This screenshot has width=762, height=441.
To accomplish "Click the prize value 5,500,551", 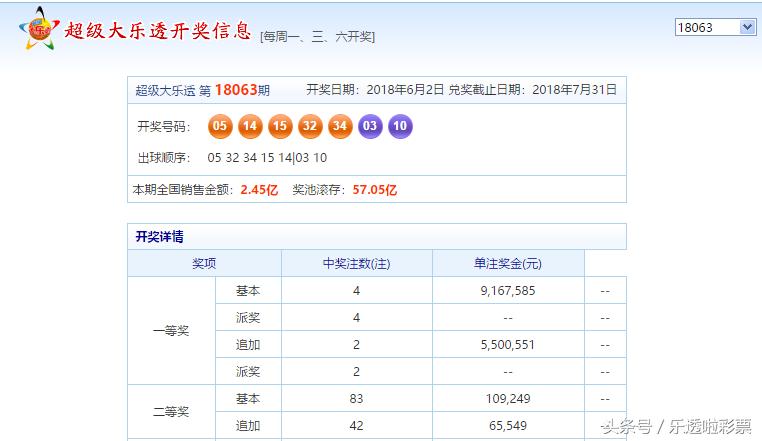I will [508, 345].
